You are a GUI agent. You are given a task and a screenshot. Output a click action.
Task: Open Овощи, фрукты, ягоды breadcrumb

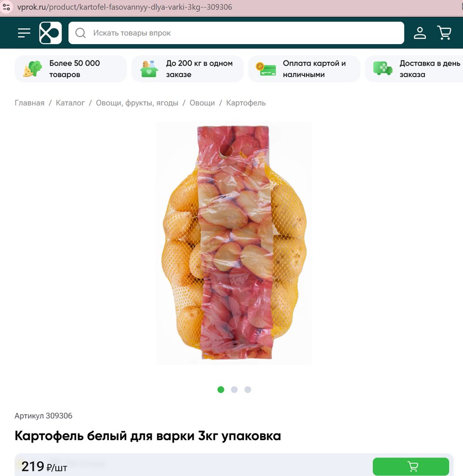click(137, 103)
